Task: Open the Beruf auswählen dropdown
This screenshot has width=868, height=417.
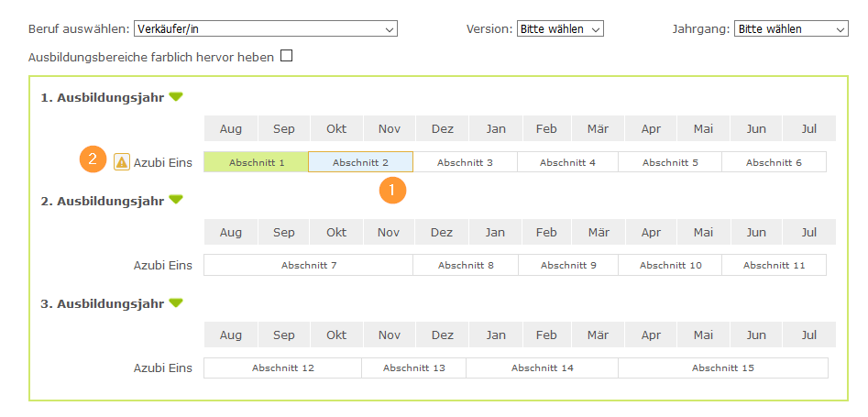Action: coord(265,29)
